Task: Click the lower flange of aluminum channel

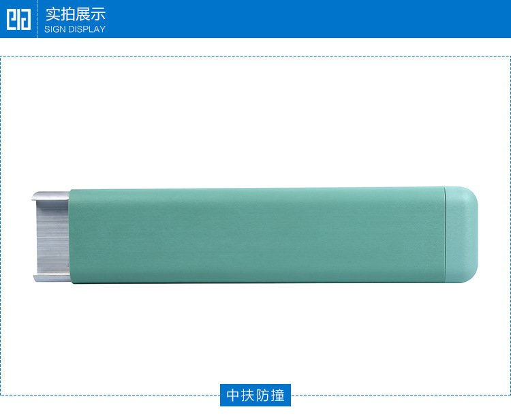Action: click(x=52, y=278)
